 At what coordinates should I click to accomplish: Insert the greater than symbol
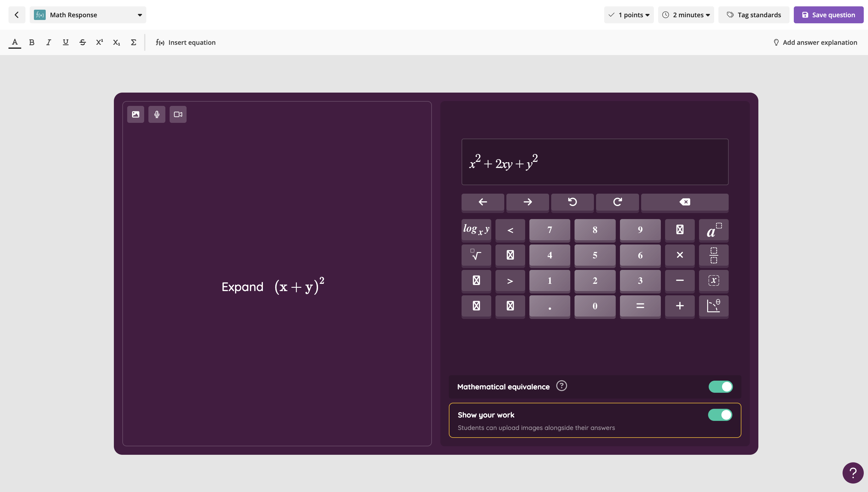pyautogui.click(x=510, y=281)
